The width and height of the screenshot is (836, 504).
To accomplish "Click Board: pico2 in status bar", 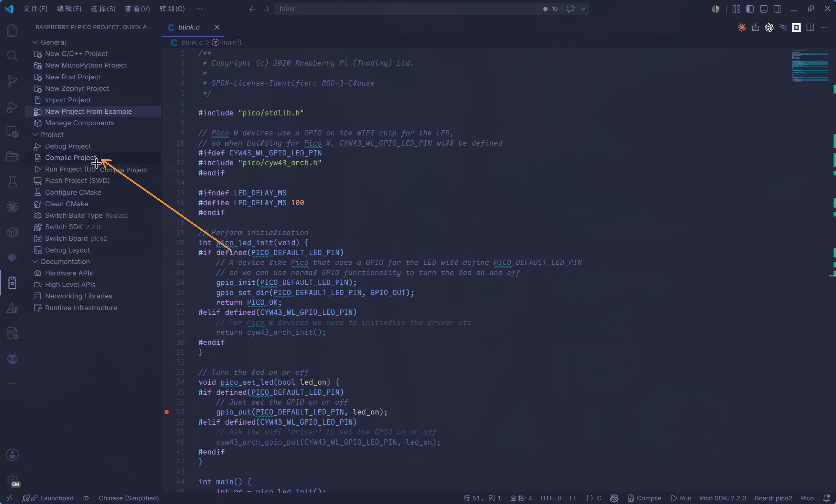I will point(773,498).
